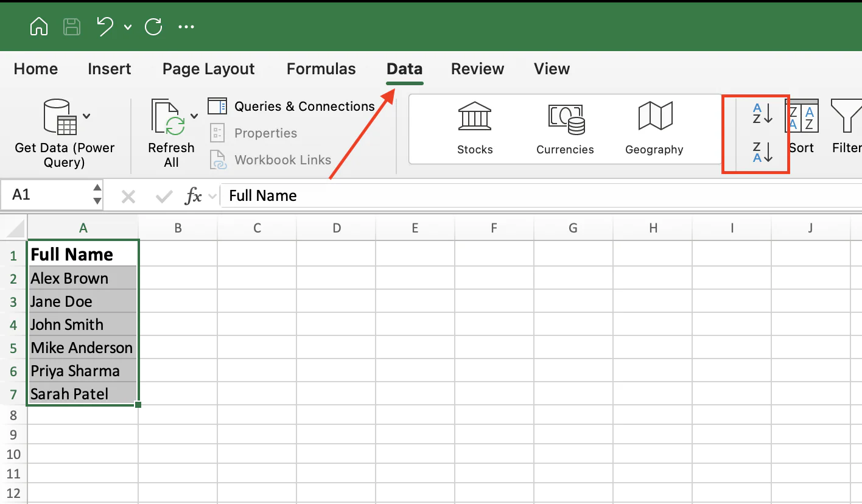The height and width of the screenshot is (504, 862).
Task: Select row 10 header
Action: [x=13, y=454]
